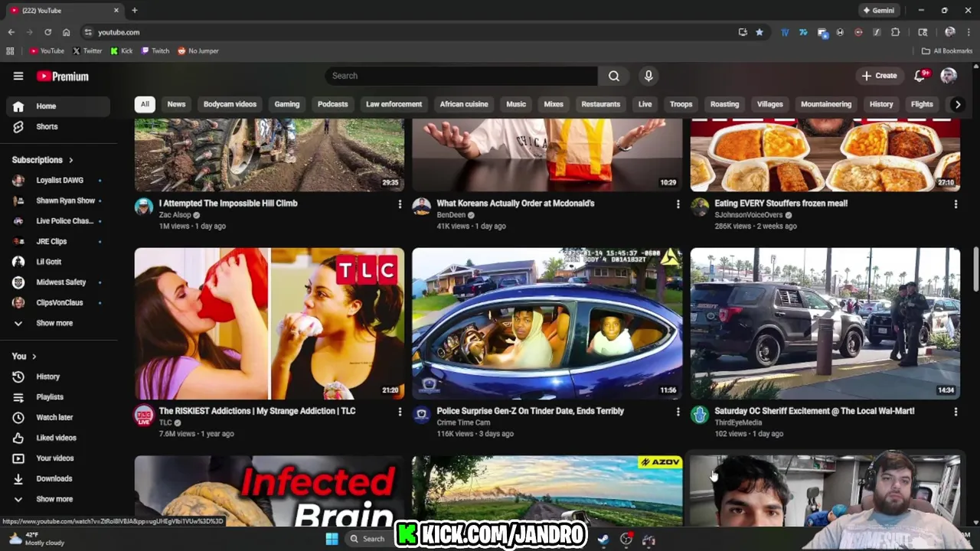Open the Twitch bookmark
980x551 pixels.
155,51
